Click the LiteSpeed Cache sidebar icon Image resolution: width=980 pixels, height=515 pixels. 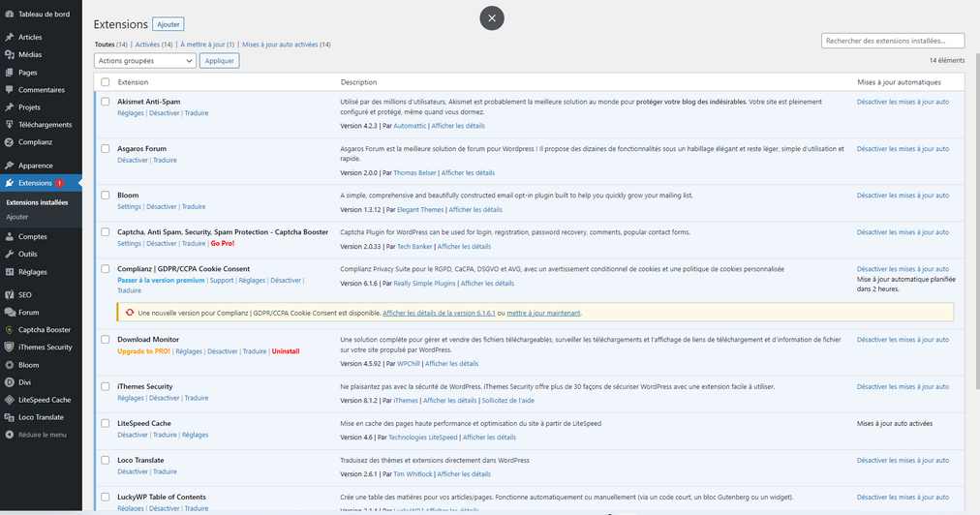click(x=10, y=400)
